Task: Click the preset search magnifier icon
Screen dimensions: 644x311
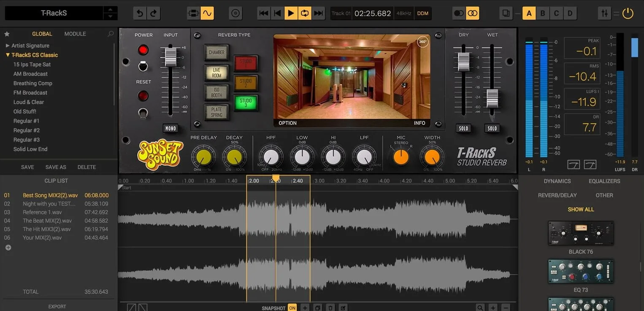Action: (111, 34)
